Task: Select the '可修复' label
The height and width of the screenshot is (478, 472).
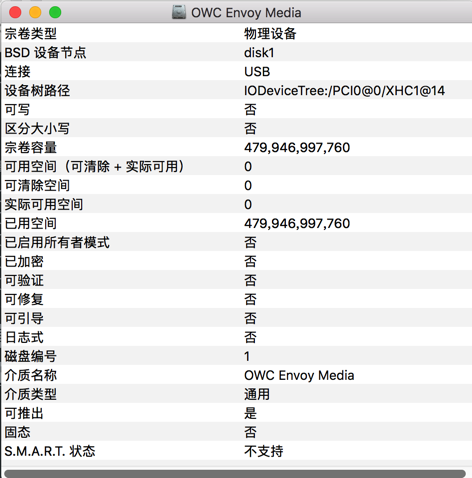Action: 24,300
